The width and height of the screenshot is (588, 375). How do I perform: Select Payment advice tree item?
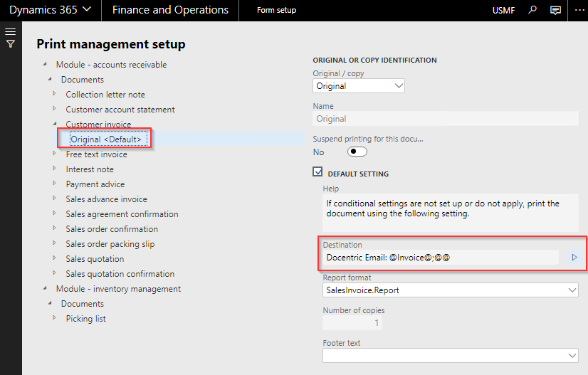click(95, 184)
